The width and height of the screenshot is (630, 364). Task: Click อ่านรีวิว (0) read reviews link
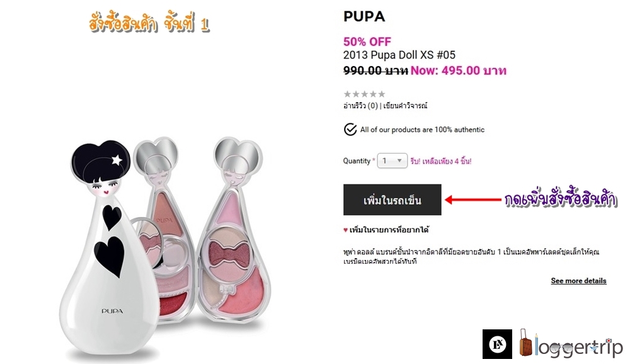tap(360, 106)
